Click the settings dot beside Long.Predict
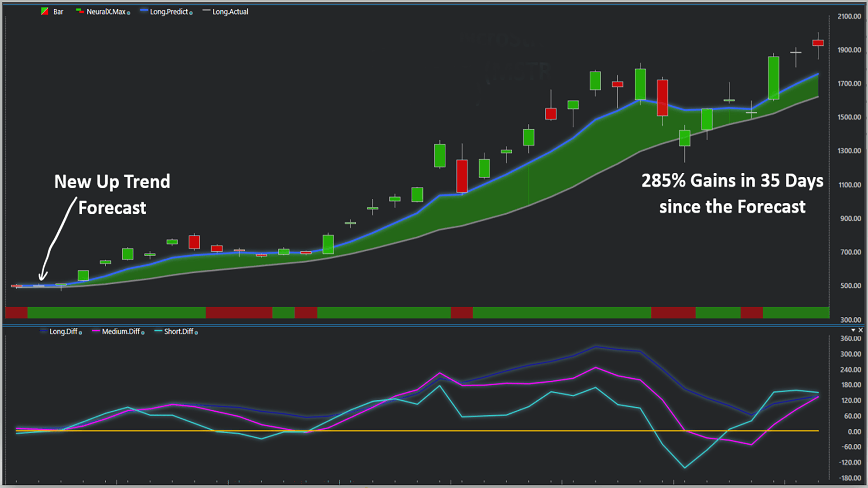 coord(191,13)
